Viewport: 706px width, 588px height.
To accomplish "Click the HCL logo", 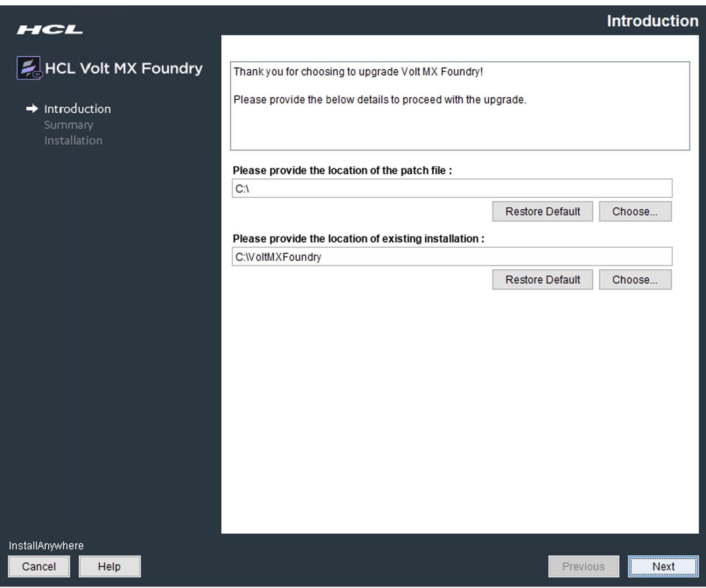I will (49, 30).
